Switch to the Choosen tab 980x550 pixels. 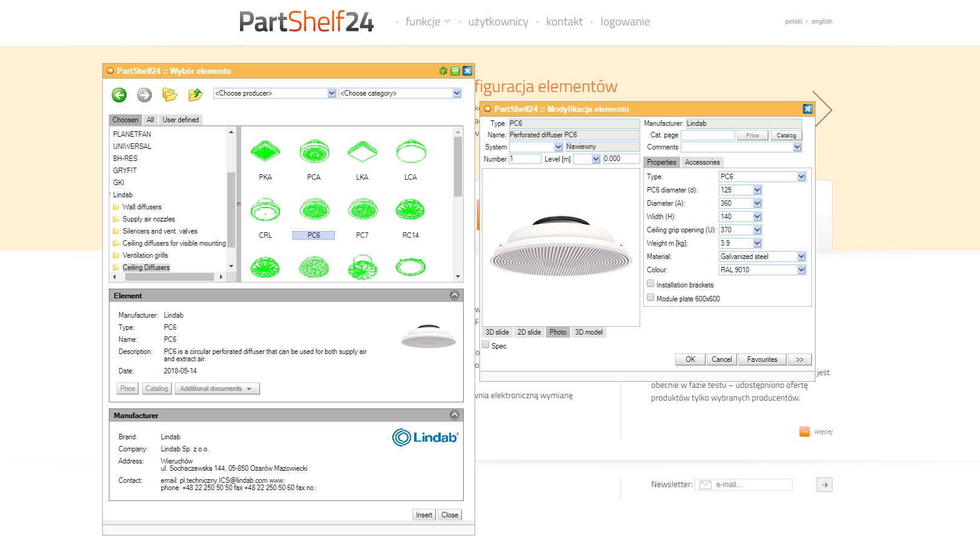pyautogui.click(x=125, y=120)
